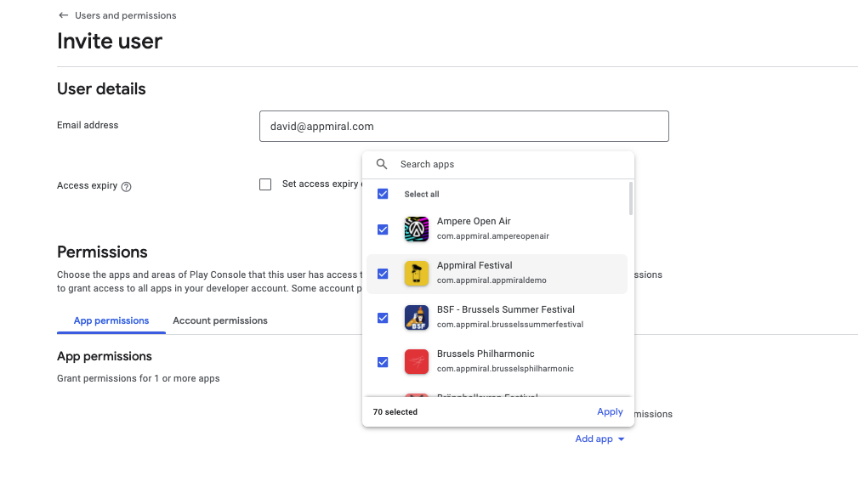Deselect the Appmiral Festival checkbox

coord(383,273)
